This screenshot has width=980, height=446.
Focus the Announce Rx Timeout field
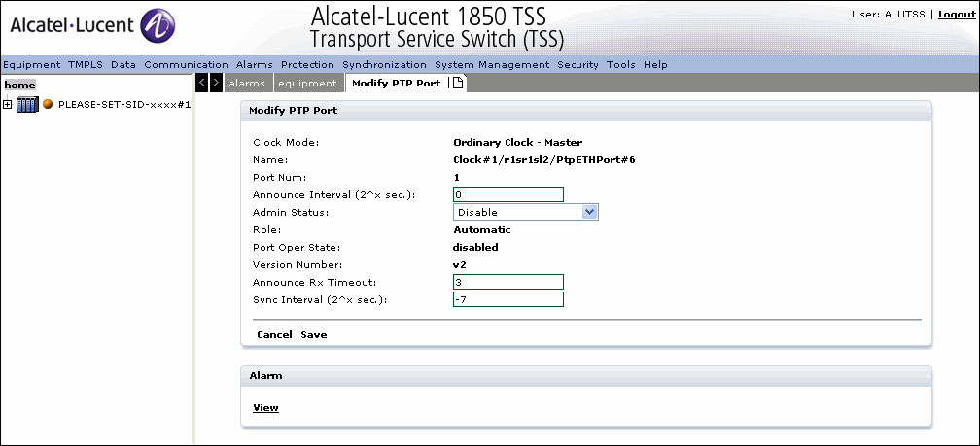click(508, 282)
